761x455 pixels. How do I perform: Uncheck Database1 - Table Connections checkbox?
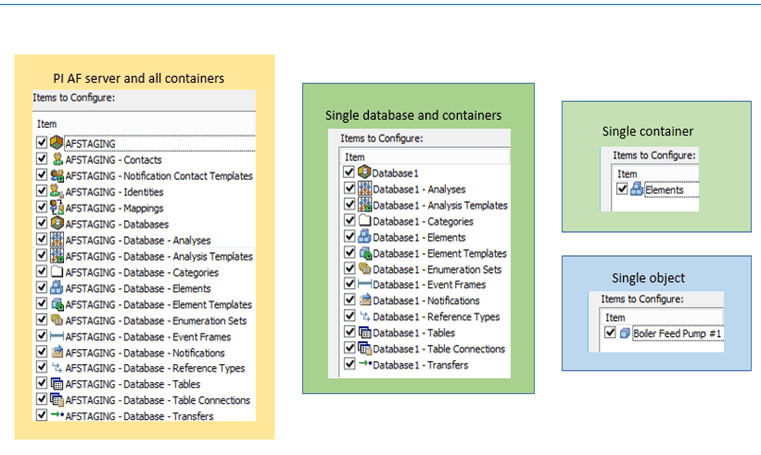coord(349,348)
